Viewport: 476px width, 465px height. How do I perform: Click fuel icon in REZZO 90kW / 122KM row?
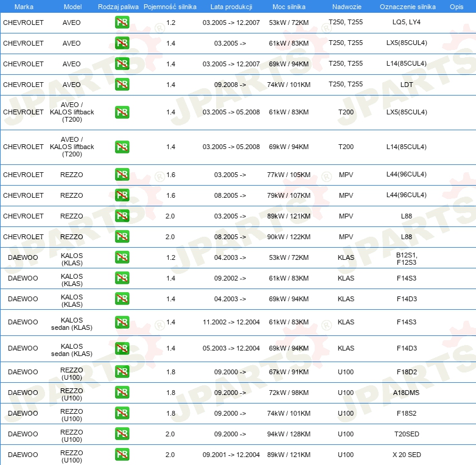122,236
